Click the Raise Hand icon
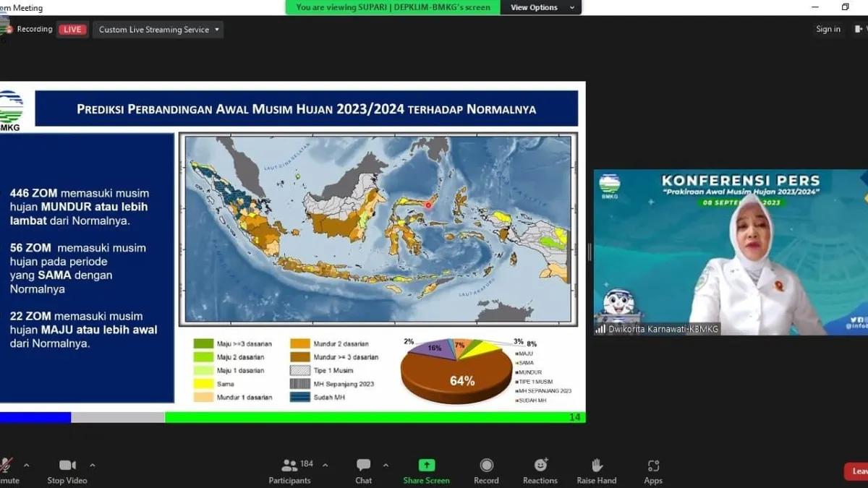 point(597,465)
